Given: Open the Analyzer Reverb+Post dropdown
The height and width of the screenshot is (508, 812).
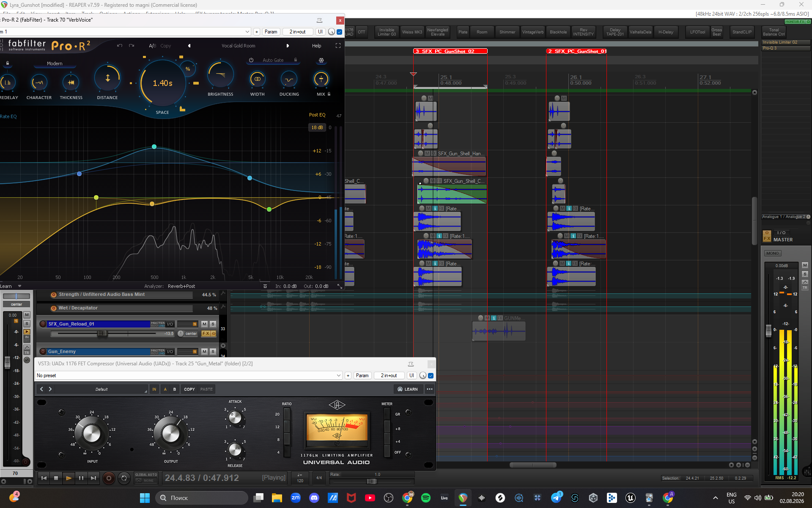Looking at the screenshot, I should click(x=181, y=286).
